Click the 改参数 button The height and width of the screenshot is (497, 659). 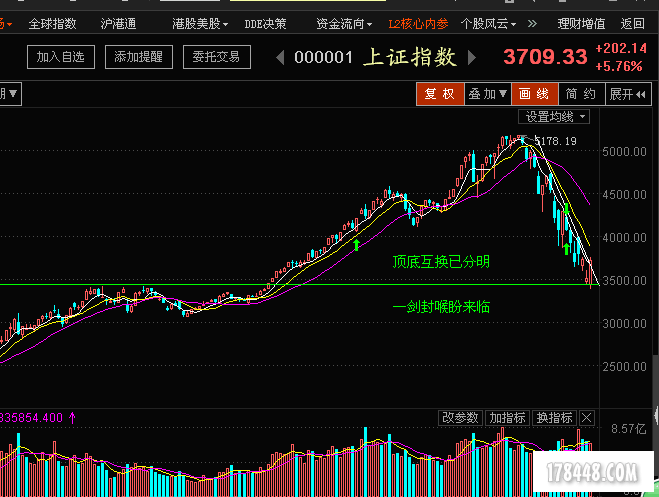(x=460, y=418)
